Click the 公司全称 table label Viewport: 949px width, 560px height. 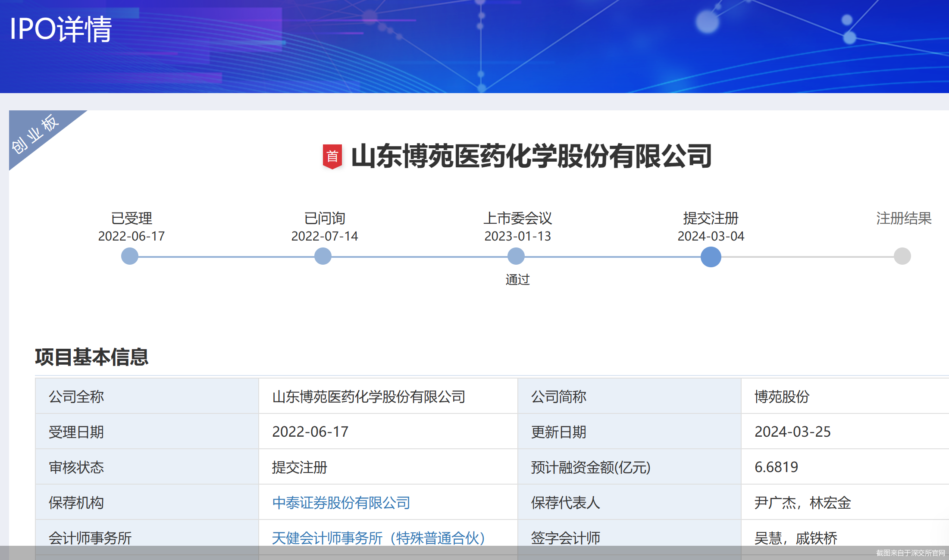(x=76, y=397)
